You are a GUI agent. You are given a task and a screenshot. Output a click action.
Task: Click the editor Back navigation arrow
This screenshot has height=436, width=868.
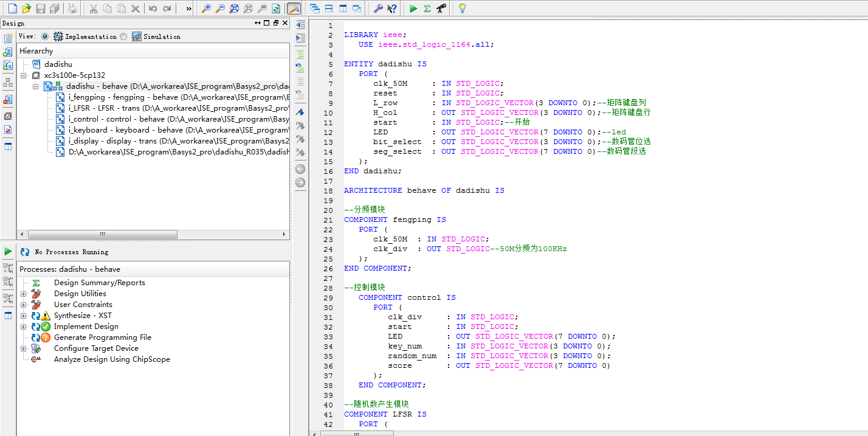click(300, 169)
